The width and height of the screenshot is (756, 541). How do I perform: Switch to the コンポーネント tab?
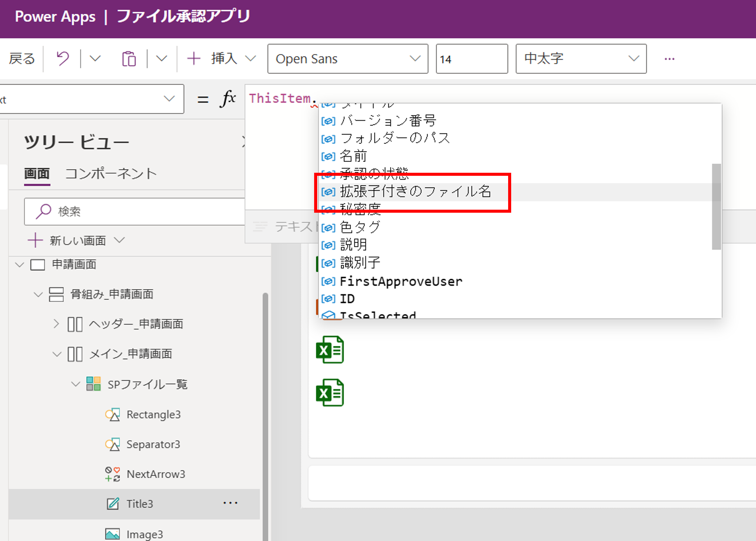click(x=111, y=174)
